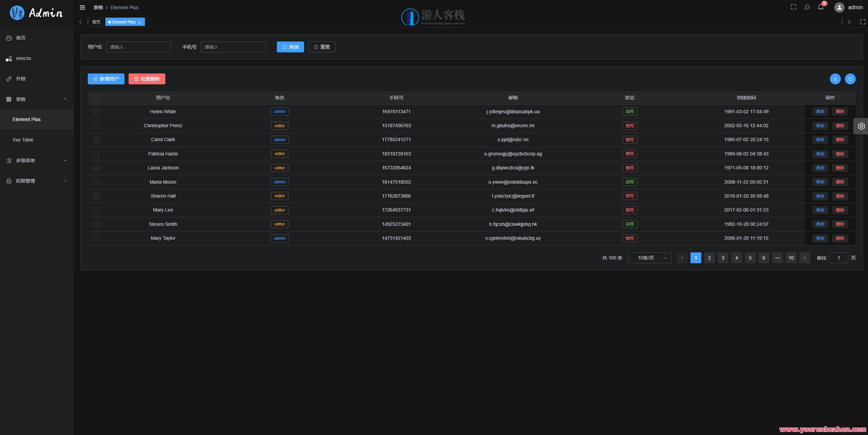Collapse the sidebar using the hamburger icon
Image resolution: width=868 pixels, height=435 pixels.
tap(82, 7)
